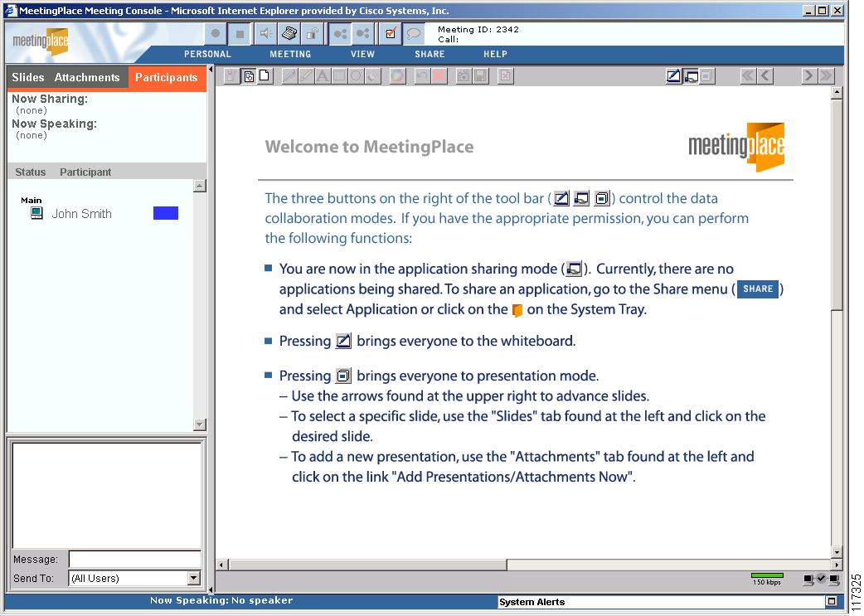Image resolution: width=864 pixels, height=616 pixels.
Task: Toggle the padlock lock-meeting button
Action: pos(313,34)
